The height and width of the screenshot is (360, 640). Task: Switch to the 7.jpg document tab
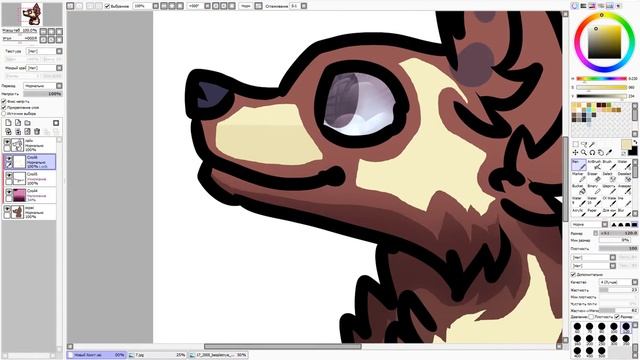157,355
